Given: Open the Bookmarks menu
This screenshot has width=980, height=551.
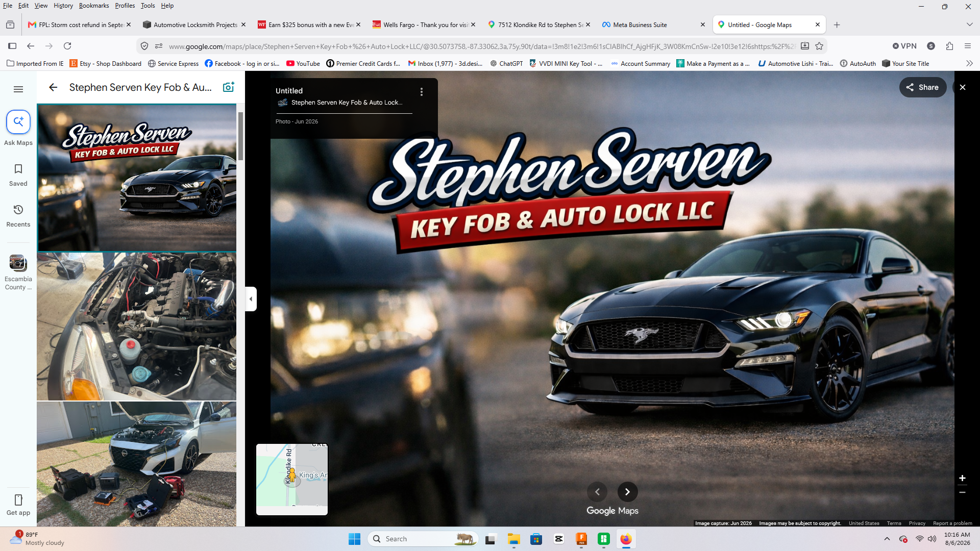Looking at the screenshot, I should tap(94, 6).
